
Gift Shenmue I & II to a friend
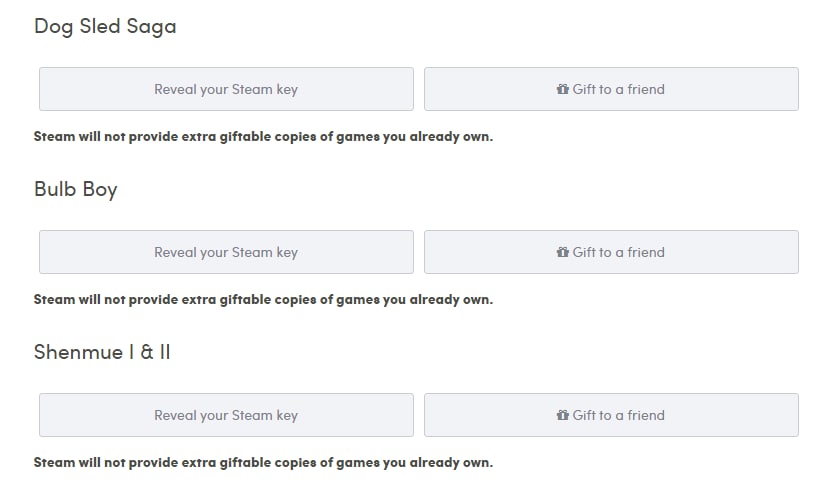click(x=611, y=415)
